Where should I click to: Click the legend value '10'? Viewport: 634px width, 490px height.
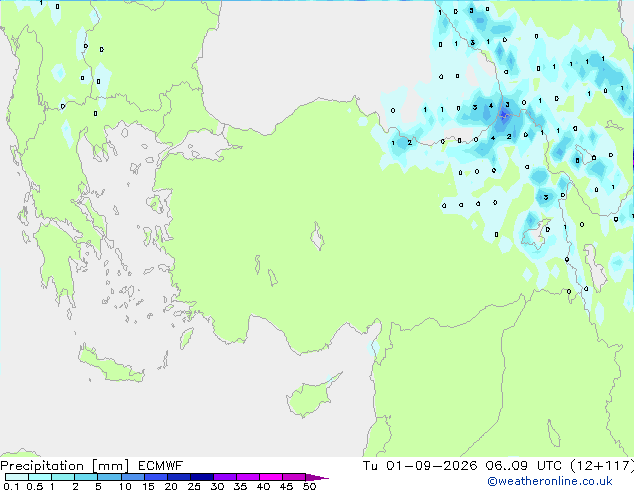point(125,486)
